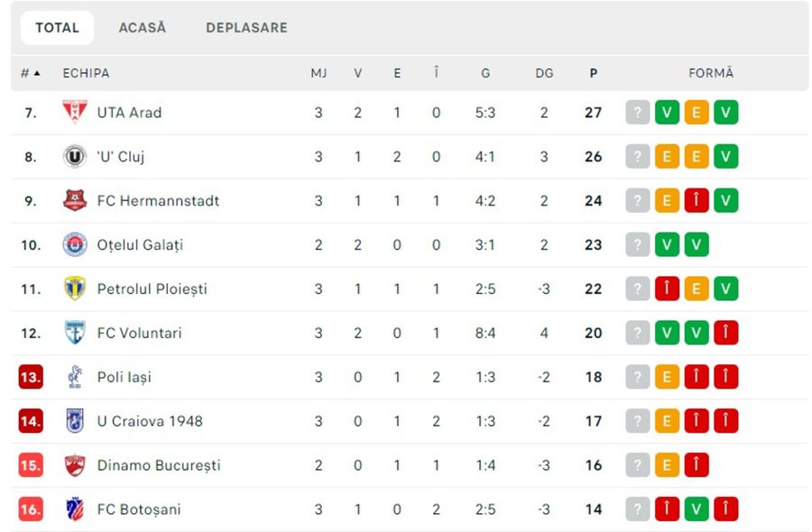Sort teams by the ECHIPA column header
This screenshot has width=812, height=532.
(86, 73)
